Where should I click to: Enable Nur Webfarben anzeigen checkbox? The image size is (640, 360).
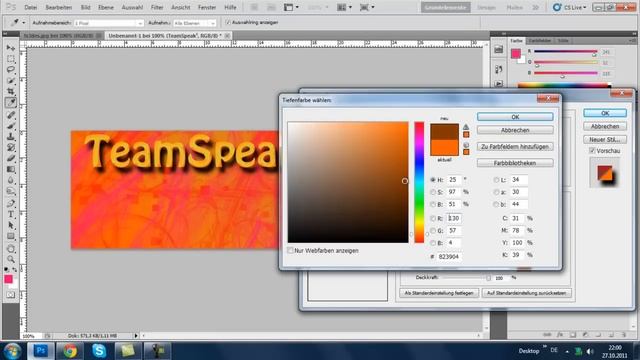pyautogui.click(x=290, y=250)
